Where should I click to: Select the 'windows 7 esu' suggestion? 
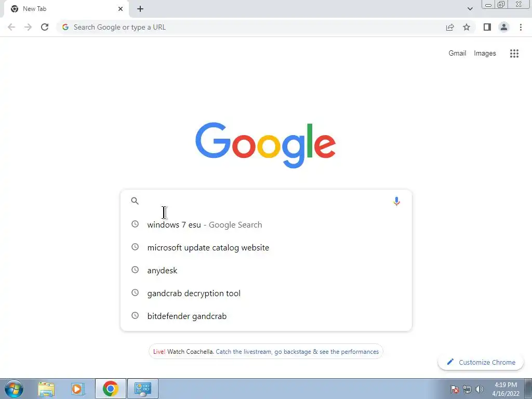click(x=266, y=224)
